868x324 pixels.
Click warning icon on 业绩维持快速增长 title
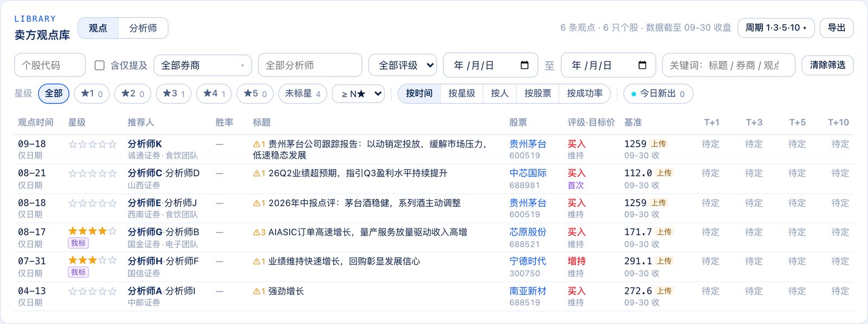(257, 262)
